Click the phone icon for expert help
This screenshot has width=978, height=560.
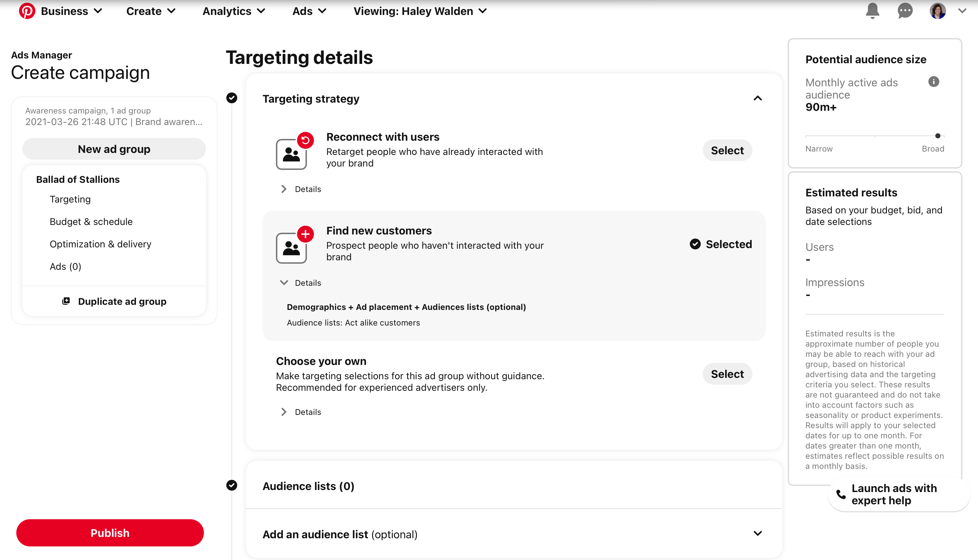coord(841,495)
